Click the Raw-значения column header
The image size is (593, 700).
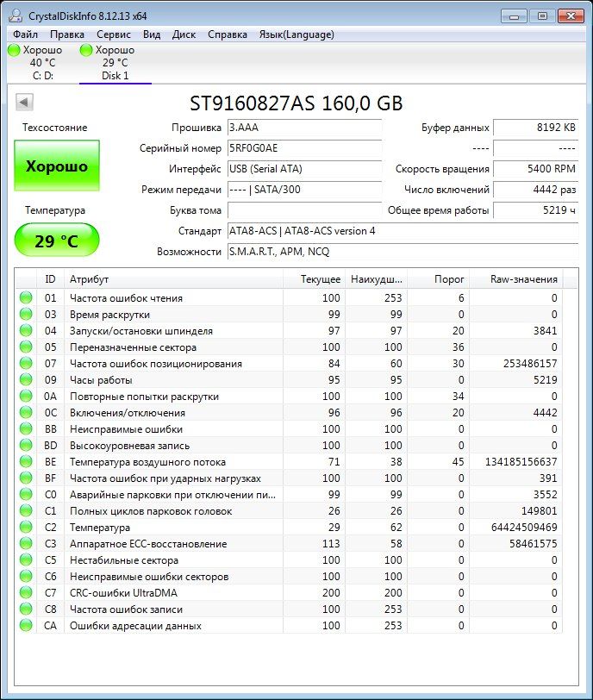click(x=516, y=279)
